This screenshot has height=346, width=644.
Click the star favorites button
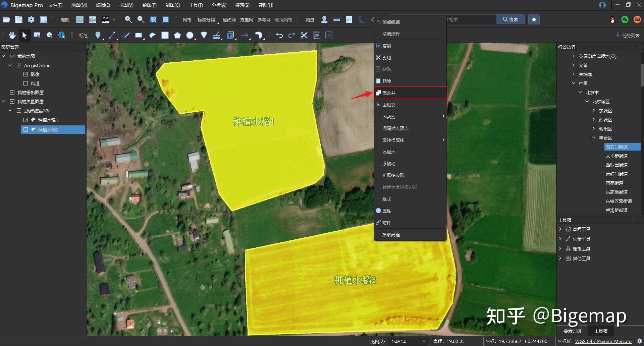[534, 19]
